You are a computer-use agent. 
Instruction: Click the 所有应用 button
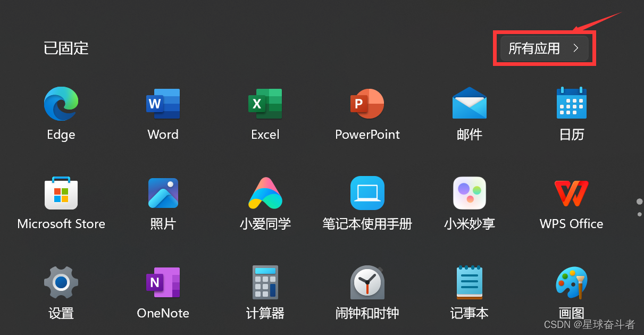click(545, 48)
